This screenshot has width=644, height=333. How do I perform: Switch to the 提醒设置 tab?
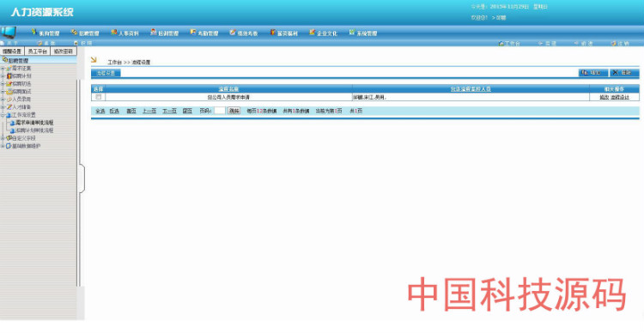click(12, 51)
